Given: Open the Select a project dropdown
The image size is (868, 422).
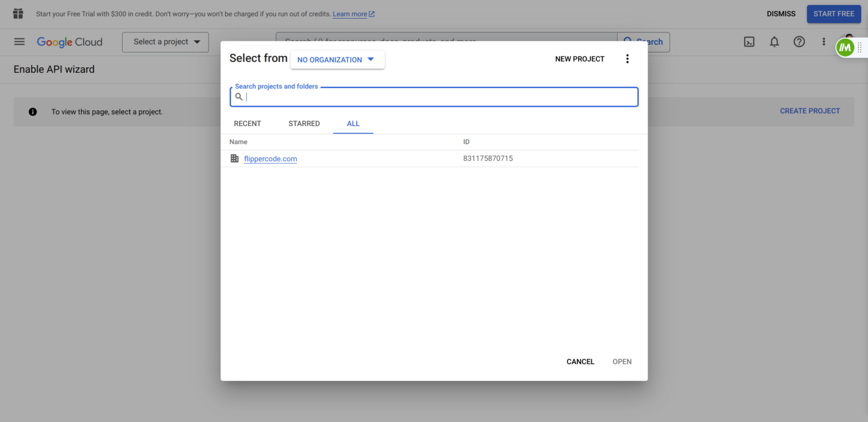Looking at the screenshot, I should pos(165,42).
